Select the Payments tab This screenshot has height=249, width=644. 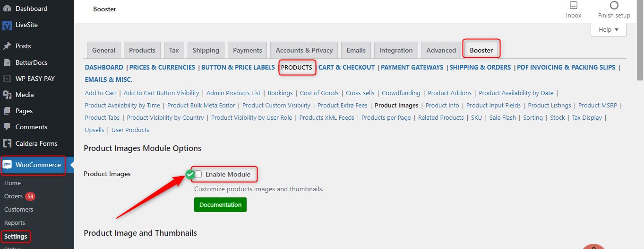248,50
